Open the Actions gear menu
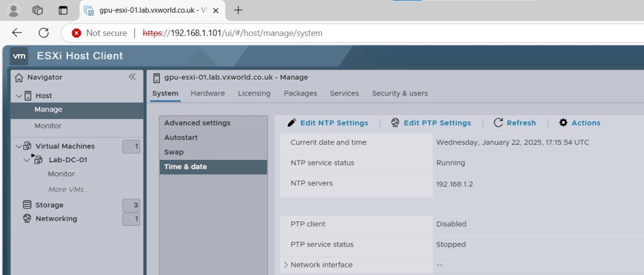This screenshot has height=275, width=644. click(x=579, y=123)
